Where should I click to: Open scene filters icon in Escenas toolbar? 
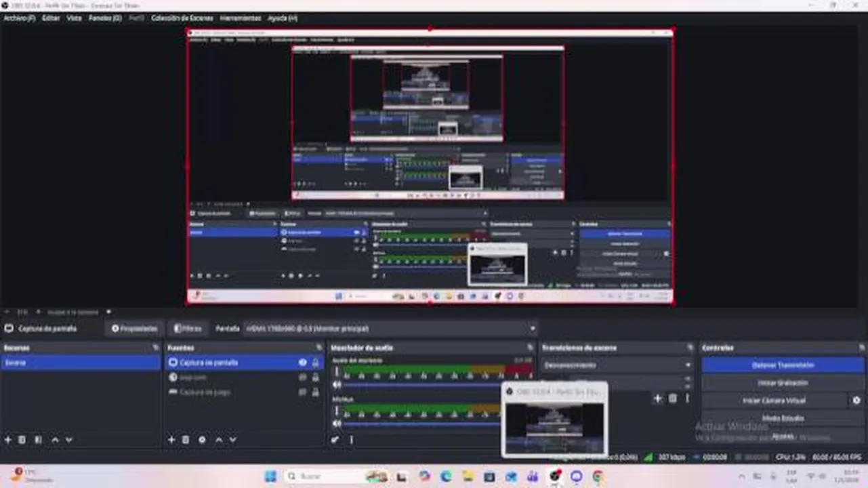38,440
